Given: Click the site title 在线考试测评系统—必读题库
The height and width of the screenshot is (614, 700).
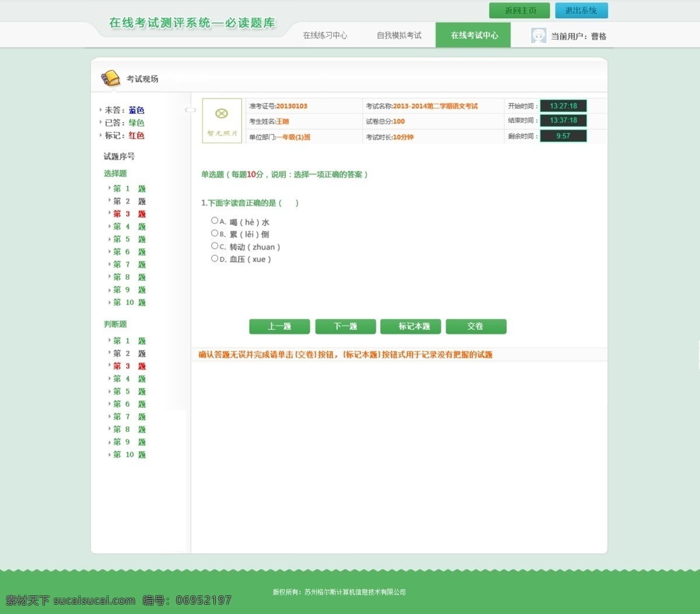Looking at the screenshot, I should (192, 23).
